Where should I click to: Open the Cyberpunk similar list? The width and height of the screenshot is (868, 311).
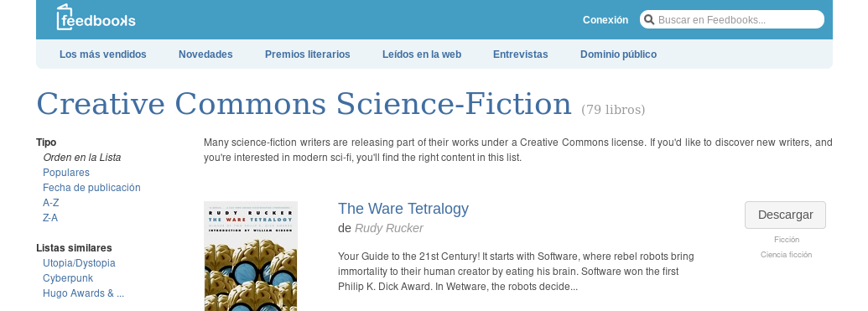tap(68, 277)
